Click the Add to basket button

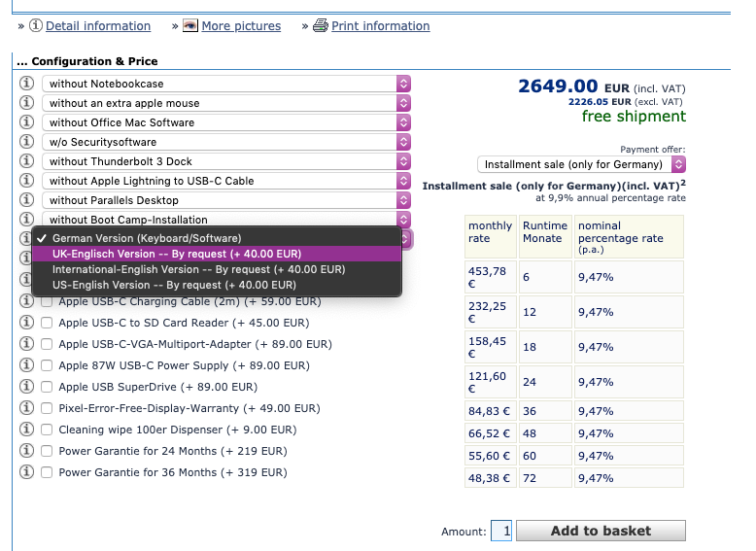click(601, 531)
